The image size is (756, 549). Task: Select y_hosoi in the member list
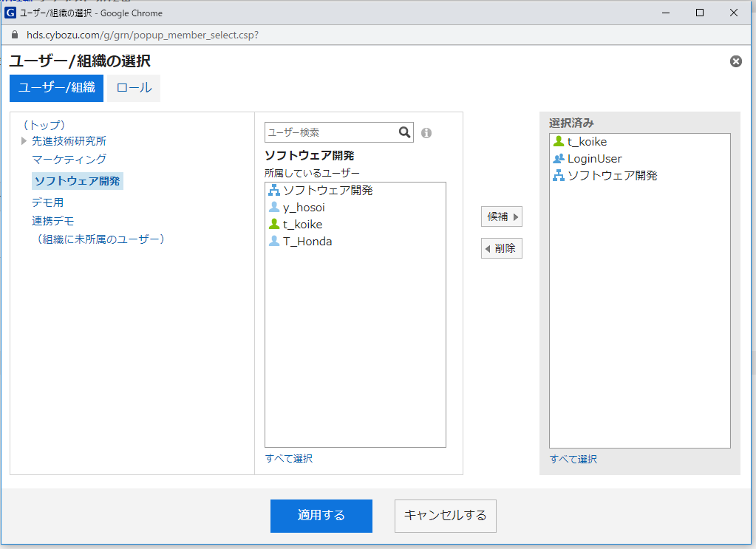click(303, 208)
